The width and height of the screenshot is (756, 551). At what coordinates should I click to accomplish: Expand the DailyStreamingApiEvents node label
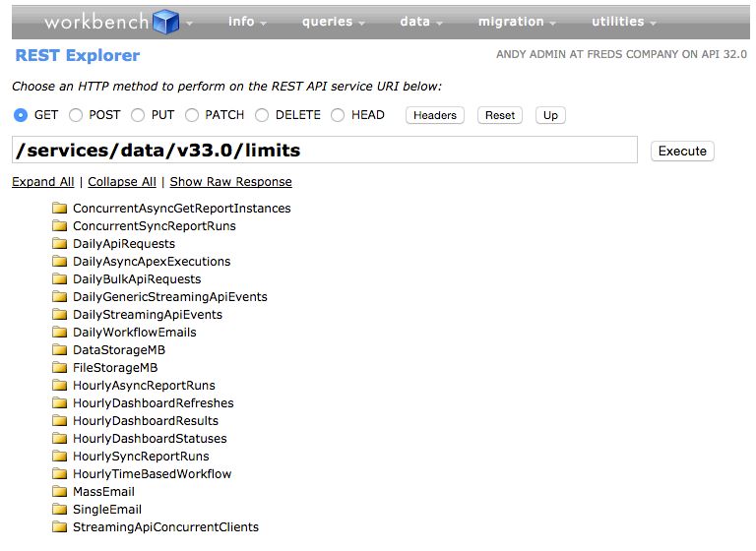(148, 314)
